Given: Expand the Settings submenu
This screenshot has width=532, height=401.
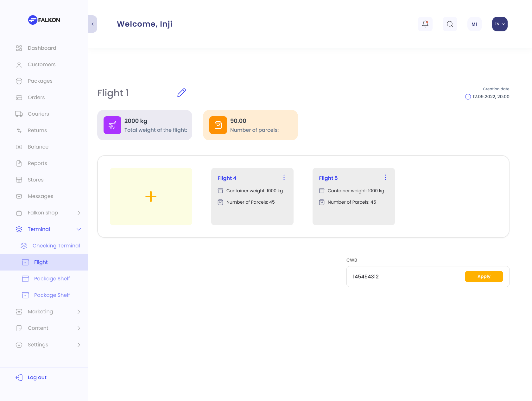Looking at the screenshot, I should click(79, 345).
